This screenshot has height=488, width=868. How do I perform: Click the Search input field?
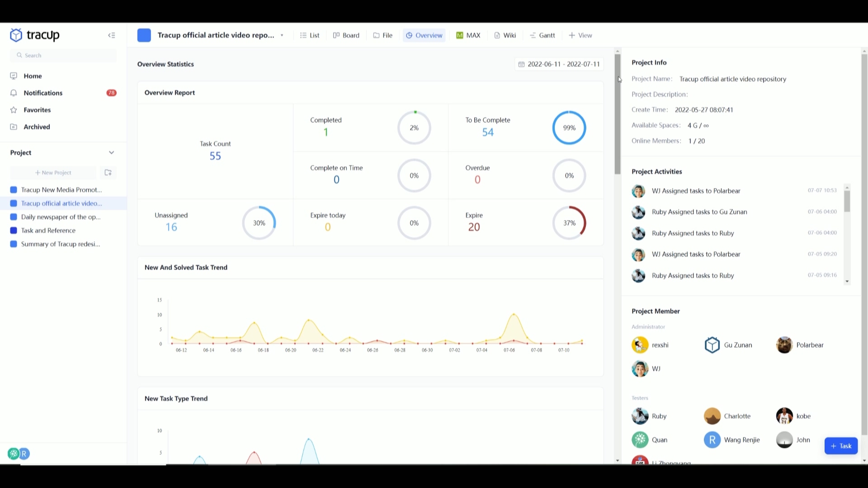[x=63, y=55]
